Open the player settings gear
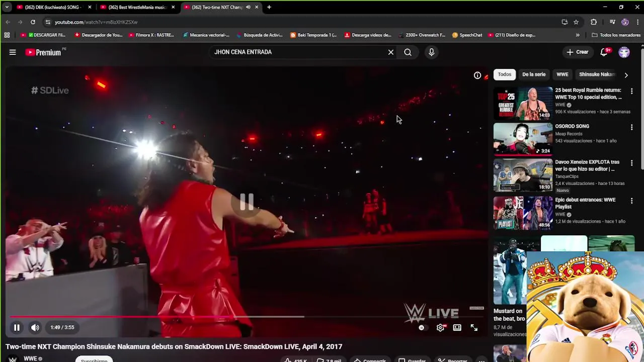 click(x=440, y=328)
